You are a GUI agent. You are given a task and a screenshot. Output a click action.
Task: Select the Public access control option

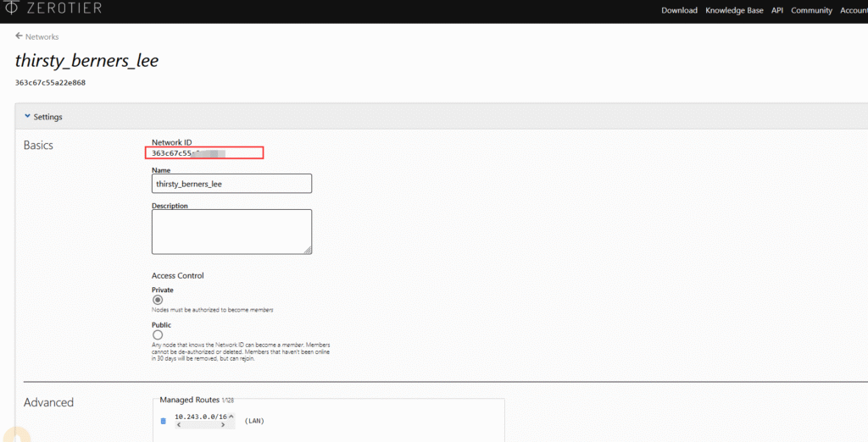click(x=157, y=335)
